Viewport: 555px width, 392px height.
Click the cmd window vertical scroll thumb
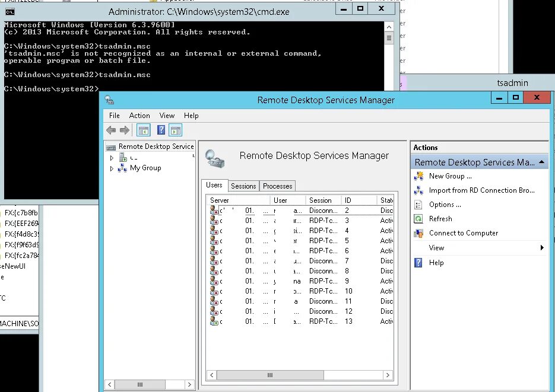pos(389,38)
